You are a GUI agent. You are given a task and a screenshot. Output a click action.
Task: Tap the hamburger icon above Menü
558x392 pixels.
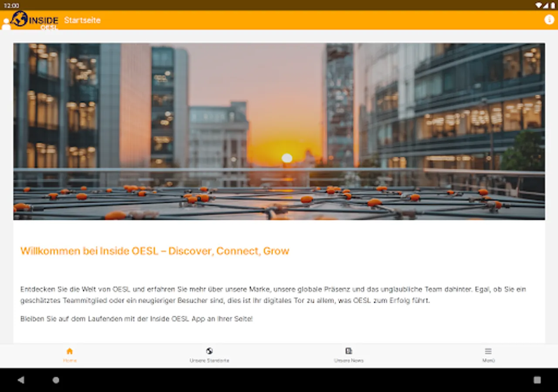pos(488,350)
